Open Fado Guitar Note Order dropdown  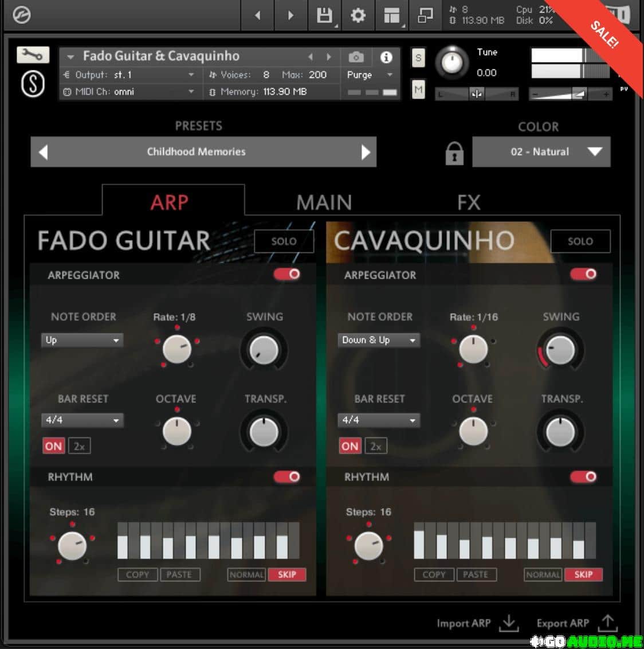pos(82,340)
